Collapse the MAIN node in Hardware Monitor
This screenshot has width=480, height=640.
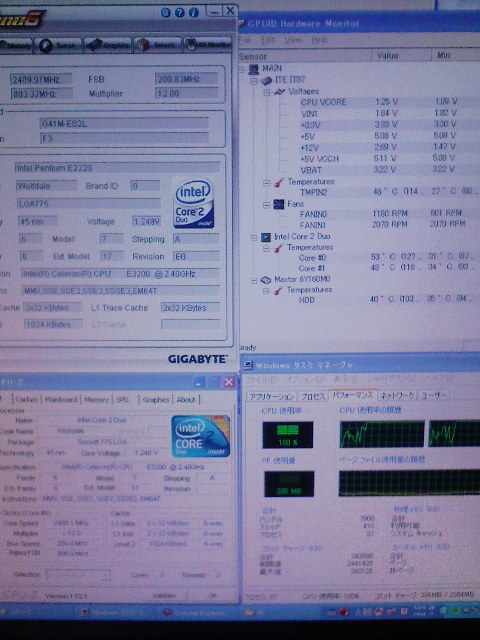(242, 69)
